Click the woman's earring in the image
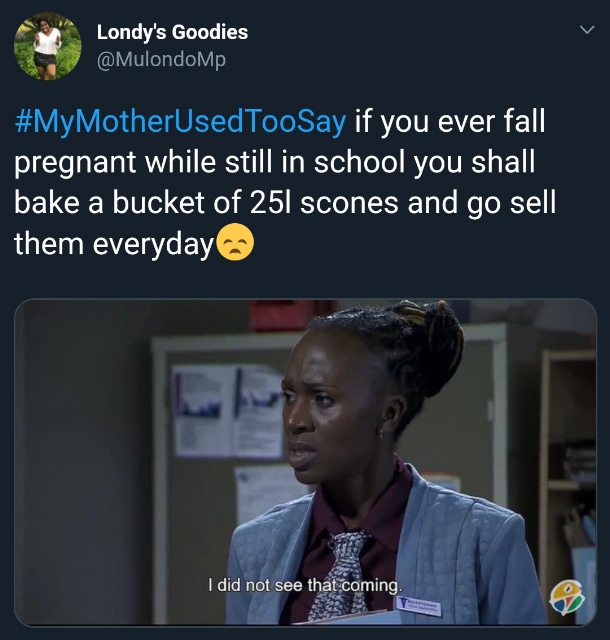Screen dimensions: 610x640 pos(381,431)
